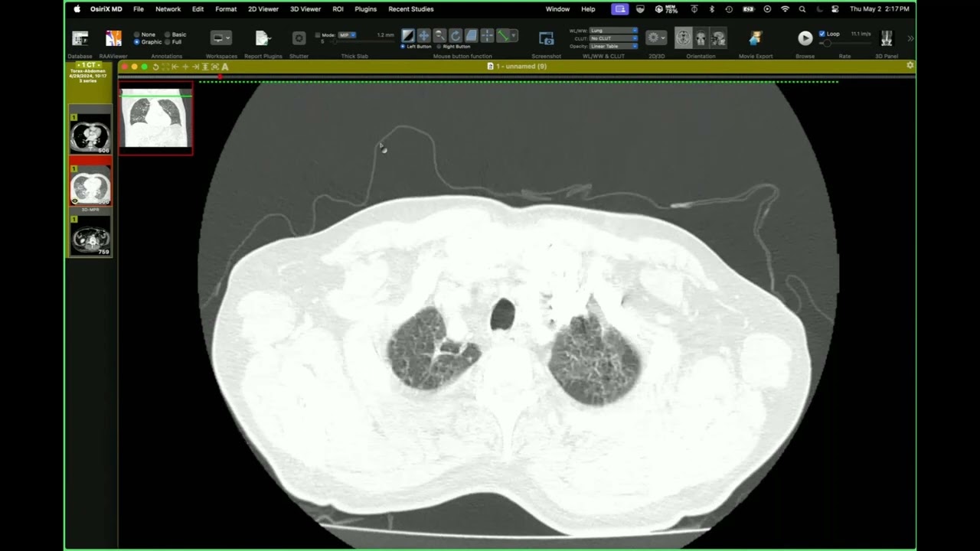Adjust the playback Rate slider
980x551 pixels.
[844, 43]
